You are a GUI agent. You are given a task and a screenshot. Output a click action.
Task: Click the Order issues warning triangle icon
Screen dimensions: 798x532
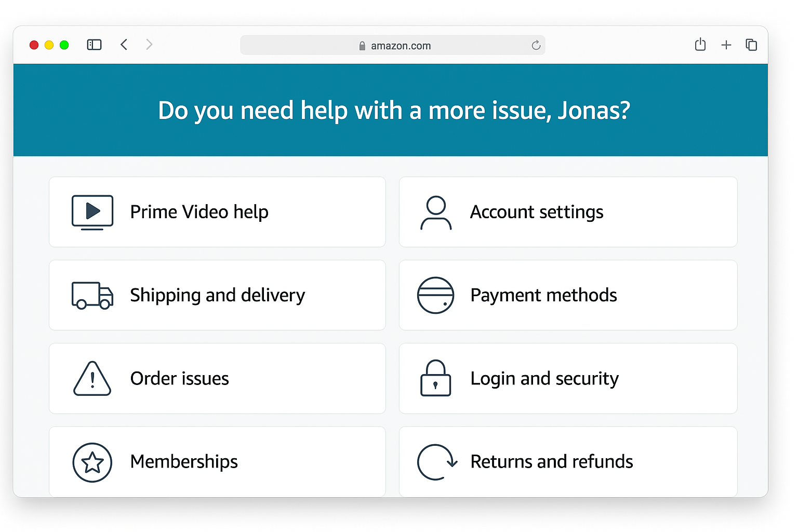pos(92,378)
